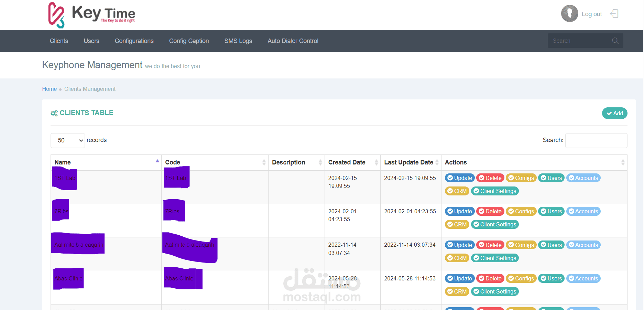The width and height of the screenshot is (644, 310).
Task: Sort by Code using its sort arrows
Action: (264, 162)
